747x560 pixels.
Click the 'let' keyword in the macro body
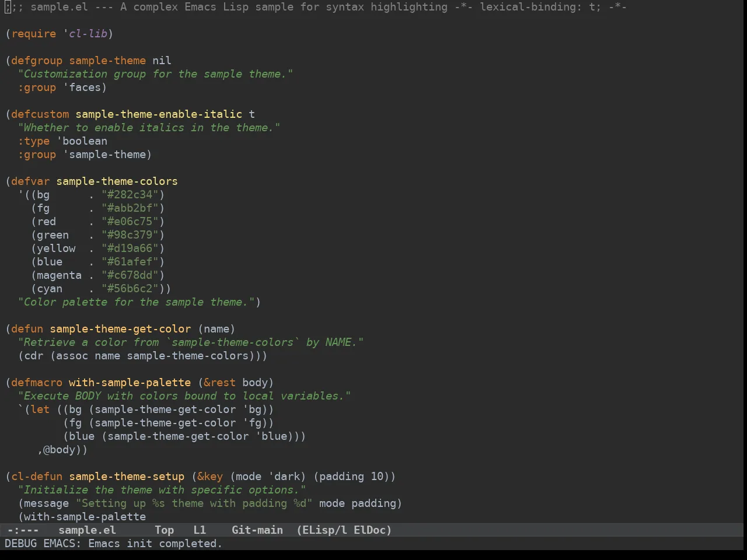(x=40, y=409)
